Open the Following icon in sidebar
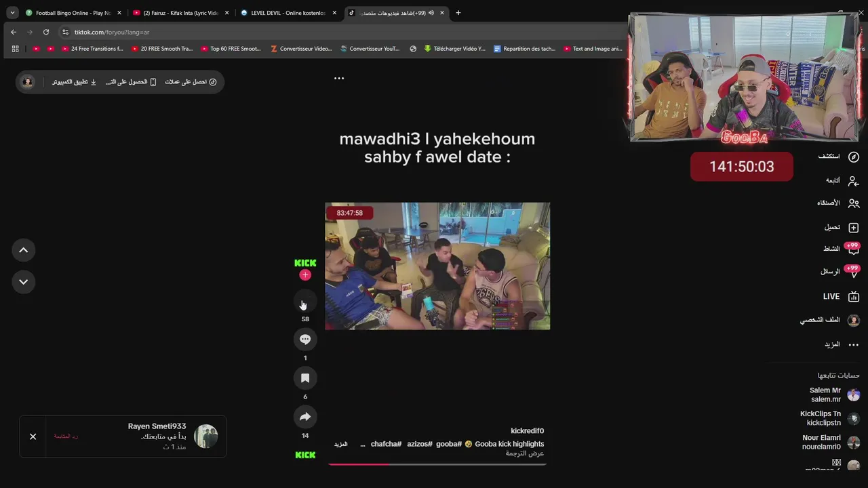Viewport: 868px width, 488px height. point(854,180)
